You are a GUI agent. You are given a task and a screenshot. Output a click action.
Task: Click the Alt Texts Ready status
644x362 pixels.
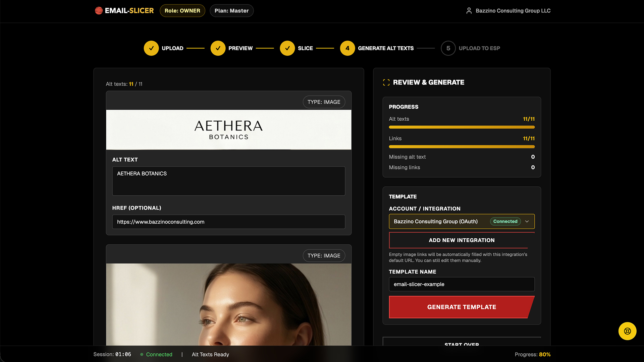[210, 354]
